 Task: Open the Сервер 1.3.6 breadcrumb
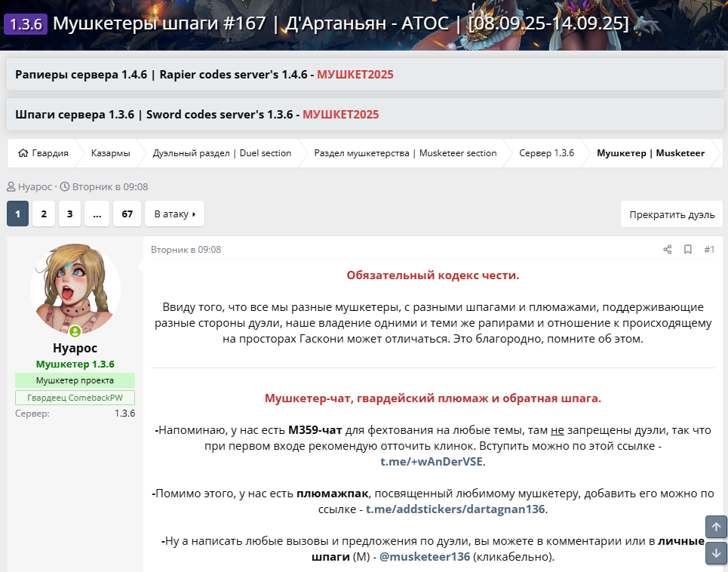click(546, 153)
